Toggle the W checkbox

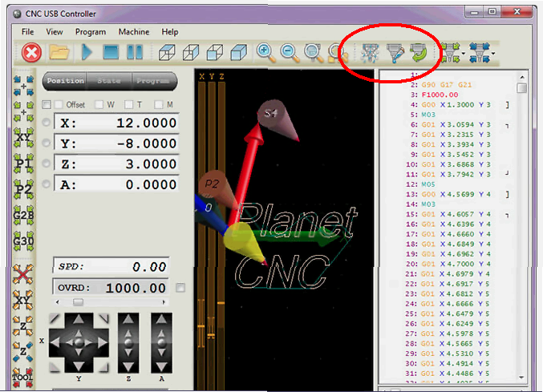pyautogui.click(x=99, y=104)
